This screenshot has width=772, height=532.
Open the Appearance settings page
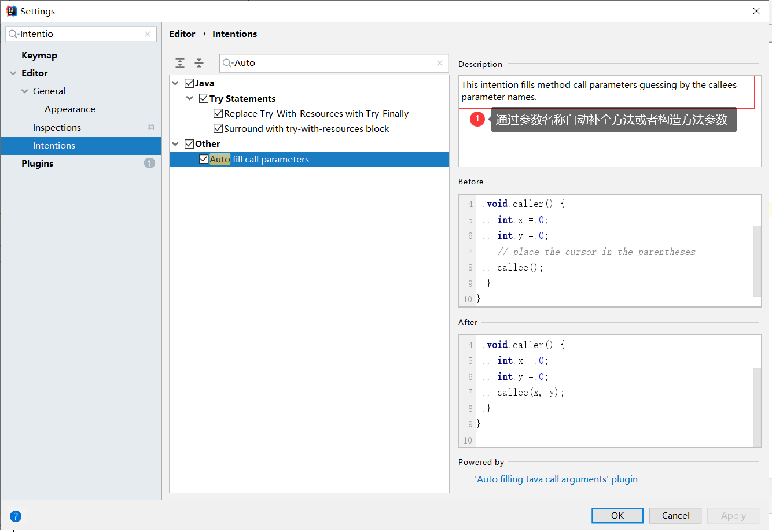[x=70, y=109]
